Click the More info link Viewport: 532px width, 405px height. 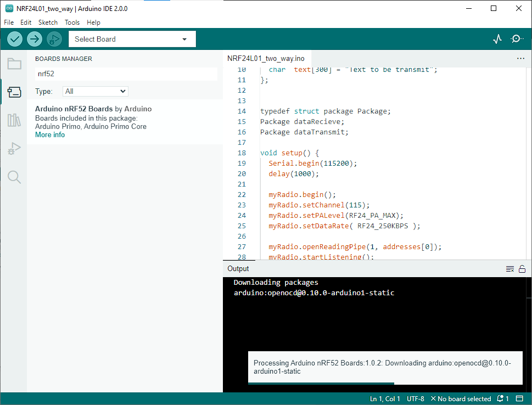coord(50,134)
